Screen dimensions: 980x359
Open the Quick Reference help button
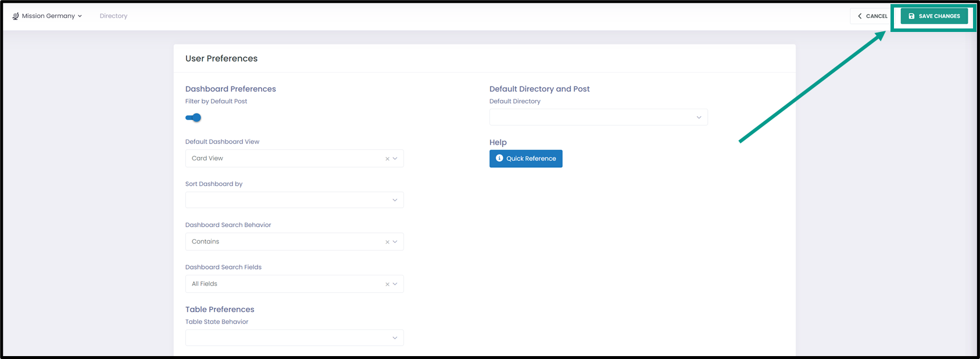(526, 159)
